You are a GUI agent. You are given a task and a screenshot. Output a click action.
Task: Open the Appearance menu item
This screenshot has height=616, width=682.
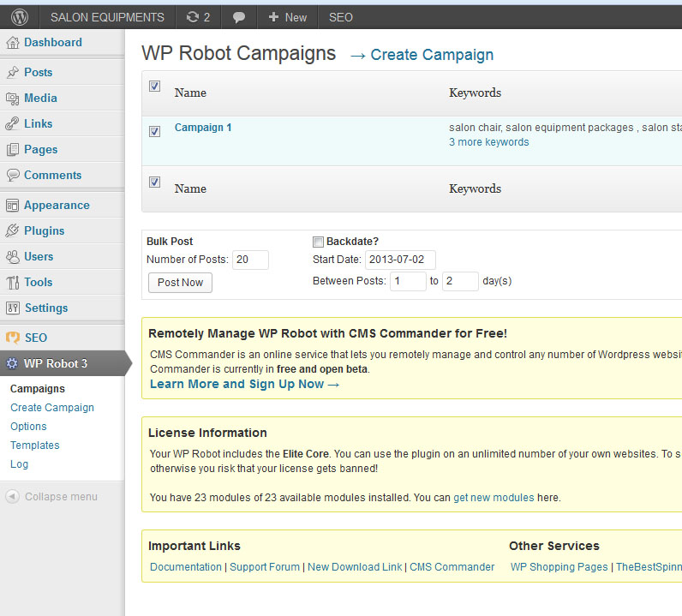(57, 205)
